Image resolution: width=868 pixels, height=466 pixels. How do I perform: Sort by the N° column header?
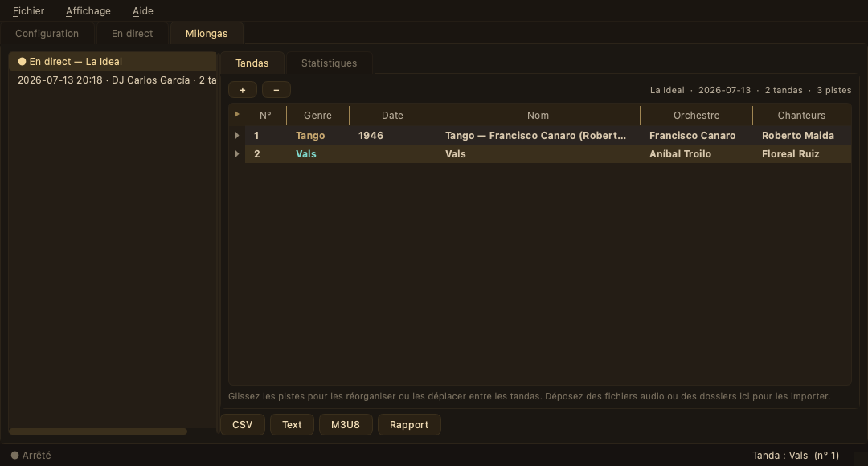[x=266, y=115]
